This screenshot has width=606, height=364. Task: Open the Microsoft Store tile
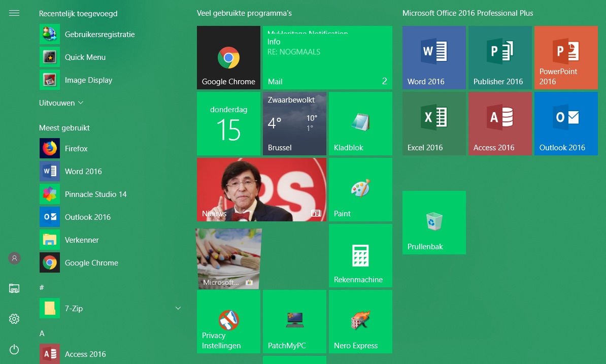tap(228, 259)
